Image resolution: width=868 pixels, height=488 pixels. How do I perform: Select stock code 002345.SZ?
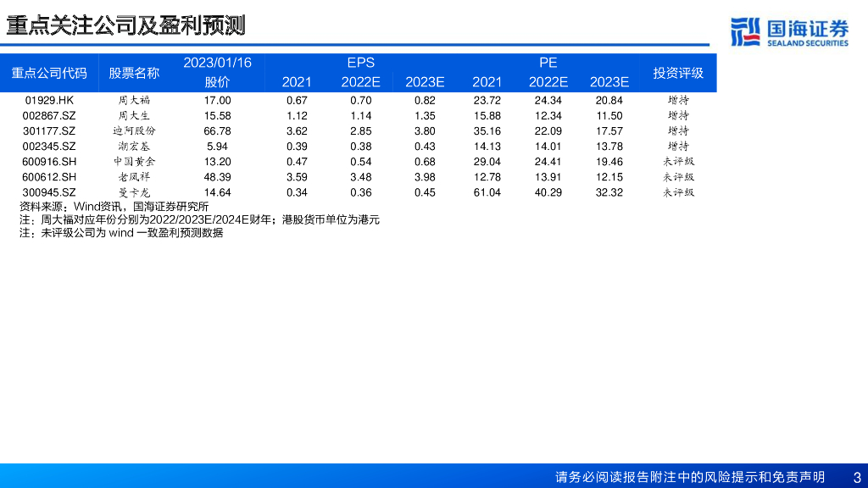pos(49,147)
